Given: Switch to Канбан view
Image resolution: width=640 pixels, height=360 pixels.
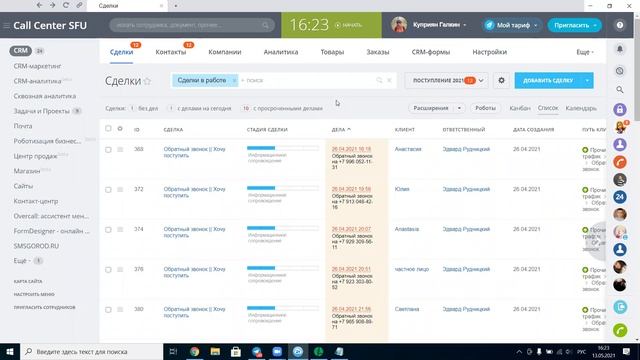Looking at the screenshot, I should (520, 108).
